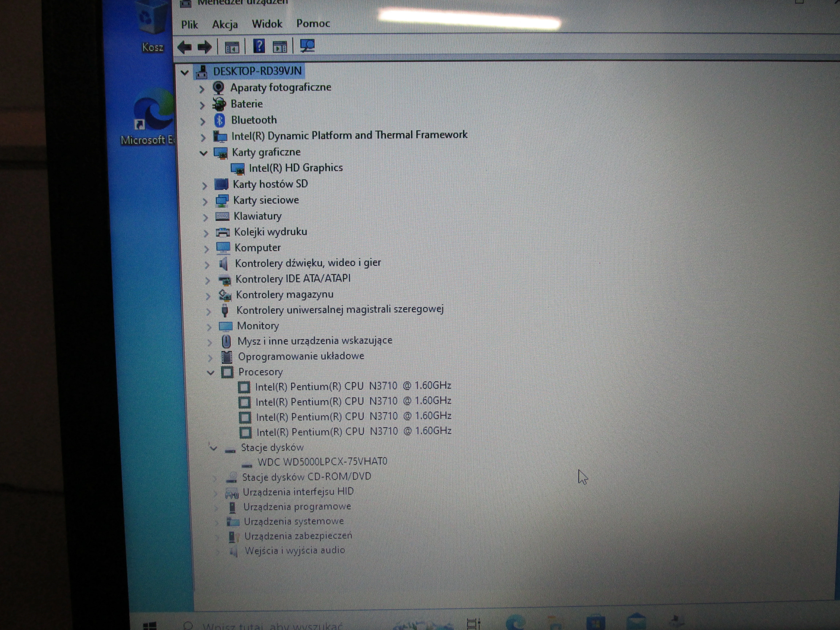
Task: Expand the Bluetooth category
Action: click(x=203, y=122)
